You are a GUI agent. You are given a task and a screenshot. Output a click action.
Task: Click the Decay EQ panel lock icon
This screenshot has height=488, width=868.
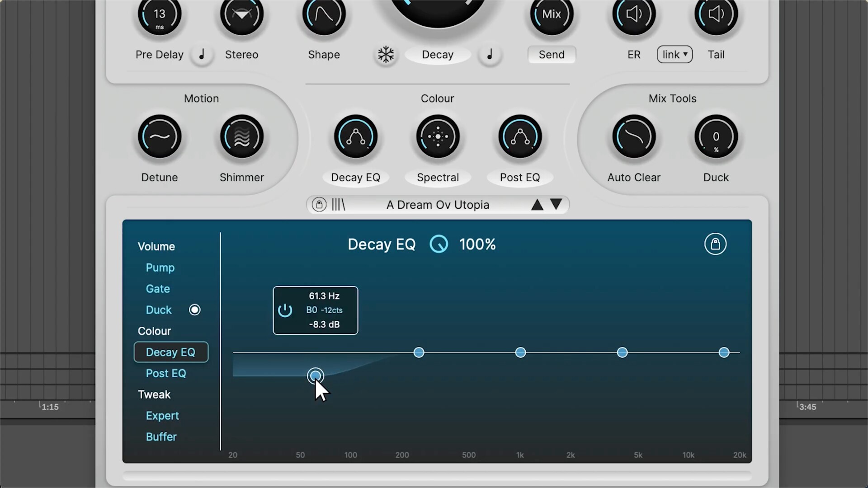coord(715,244)
